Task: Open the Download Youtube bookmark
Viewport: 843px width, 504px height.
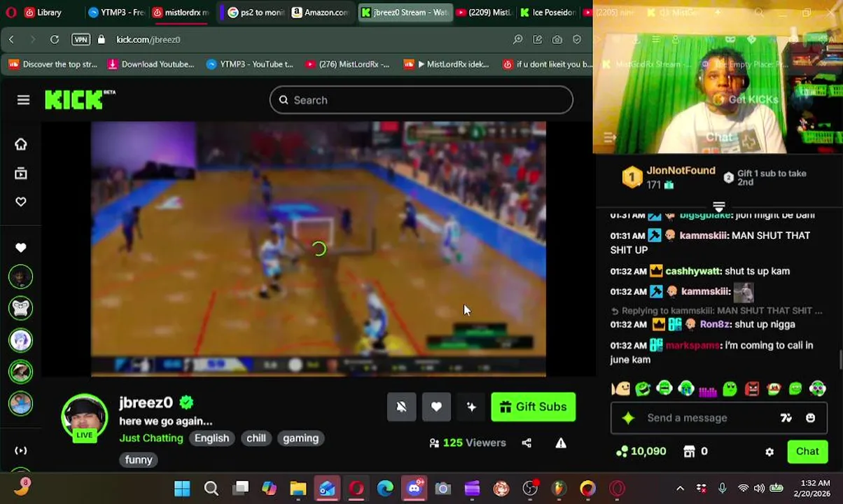Action: (x=151, y=64)
